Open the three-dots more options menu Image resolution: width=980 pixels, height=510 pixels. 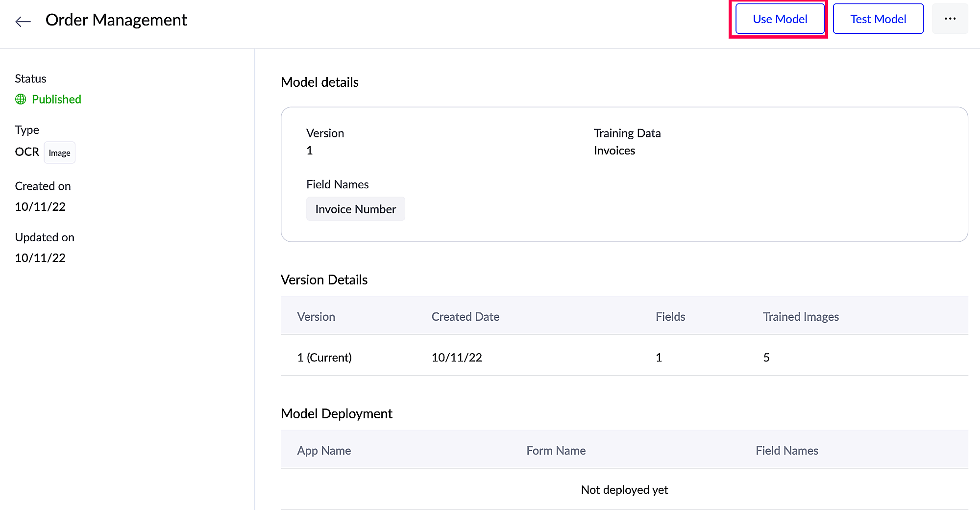(x=950, y=19)
